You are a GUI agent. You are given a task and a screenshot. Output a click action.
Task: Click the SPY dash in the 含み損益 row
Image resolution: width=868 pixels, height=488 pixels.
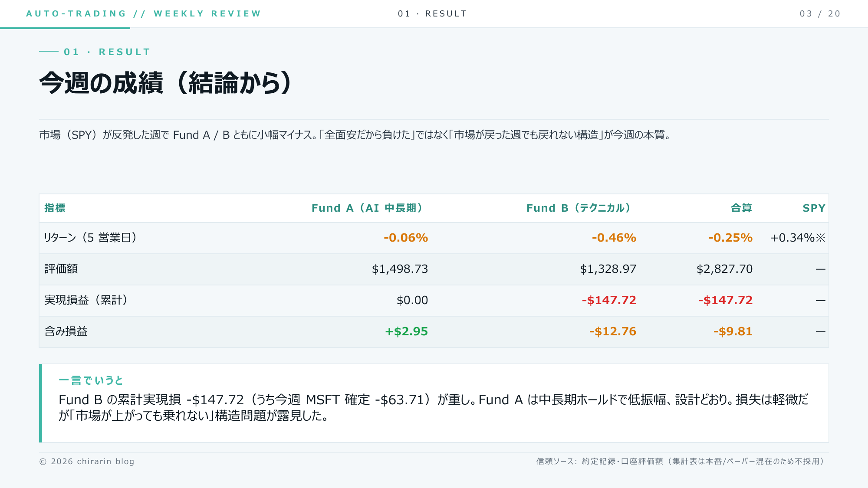pos(820,332)
